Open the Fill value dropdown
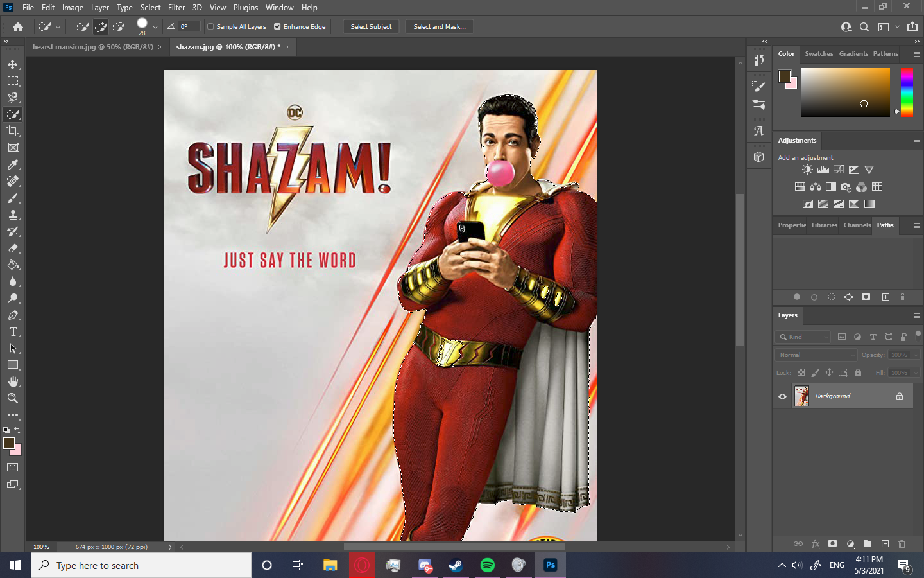 (916, 372)
